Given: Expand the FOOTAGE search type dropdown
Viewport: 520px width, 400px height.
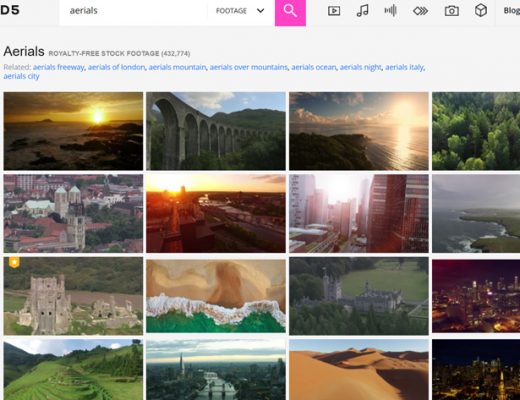Looking at the screenshot, I should pos(240,11).
